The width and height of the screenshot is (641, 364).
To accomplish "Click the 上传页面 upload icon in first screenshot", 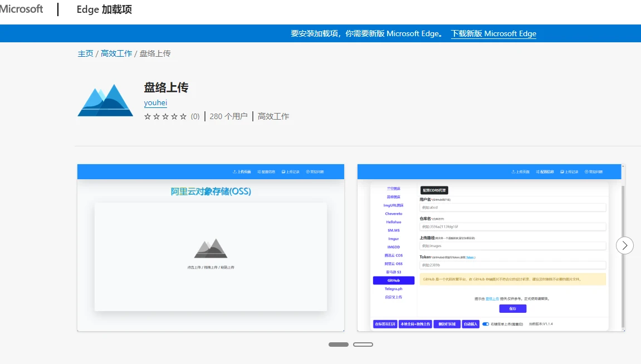I will [234, 171].
